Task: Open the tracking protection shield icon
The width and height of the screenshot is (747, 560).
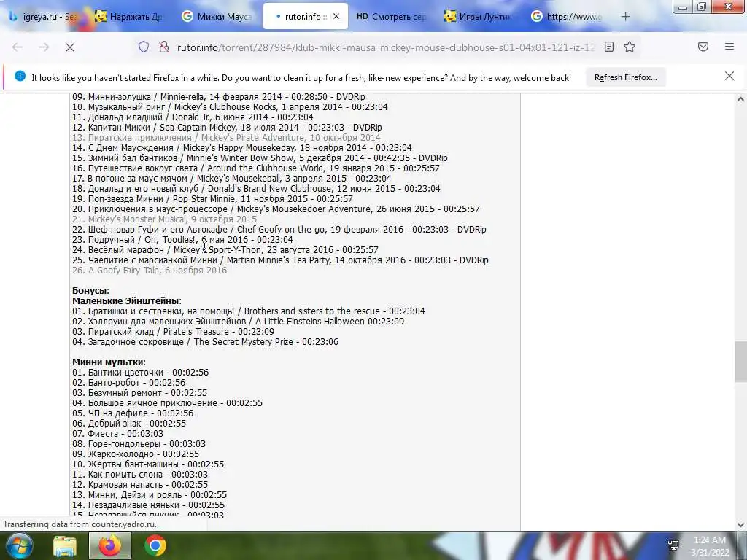Action: point(144,47)
